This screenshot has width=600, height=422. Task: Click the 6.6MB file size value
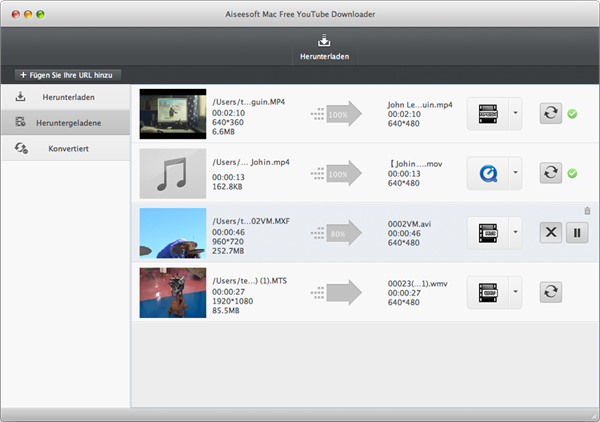tap(223, 132)
